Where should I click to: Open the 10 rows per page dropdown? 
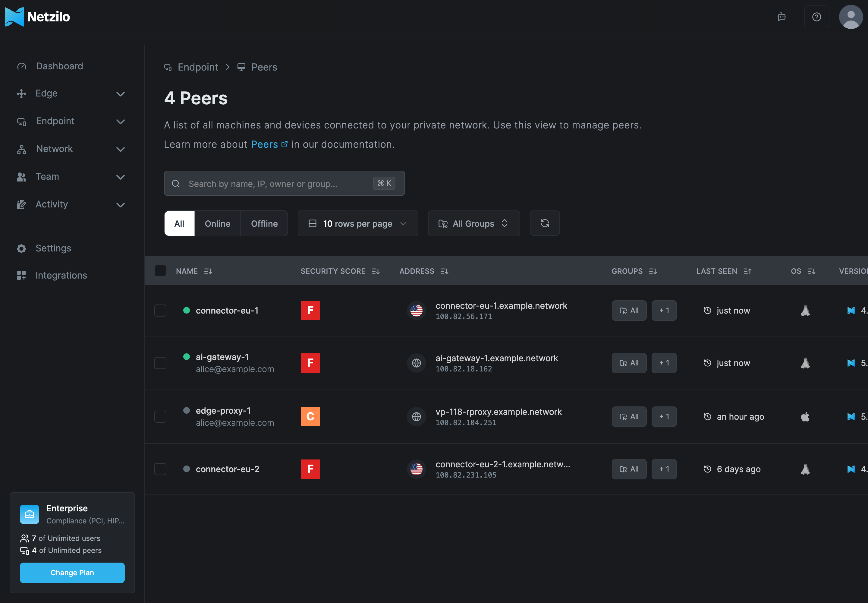tap(358, 223)
